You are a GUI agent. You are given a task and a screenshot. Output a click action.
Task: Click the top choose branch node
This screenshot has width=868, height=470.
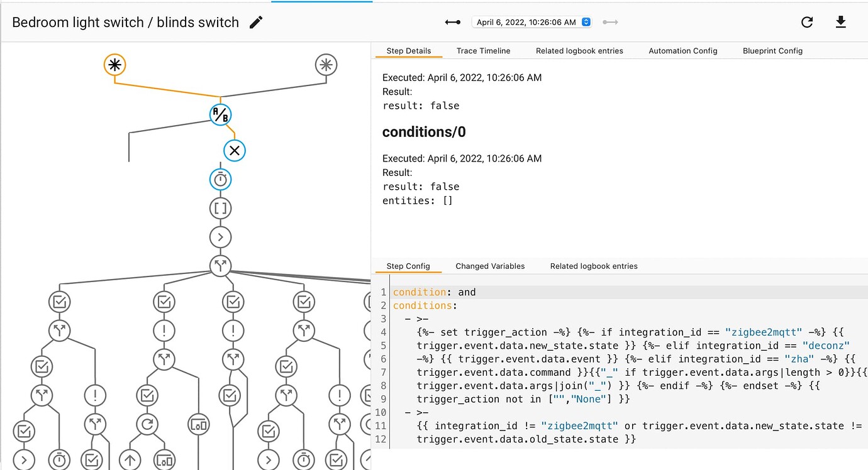pyautogui.click(x=220, y=265)
